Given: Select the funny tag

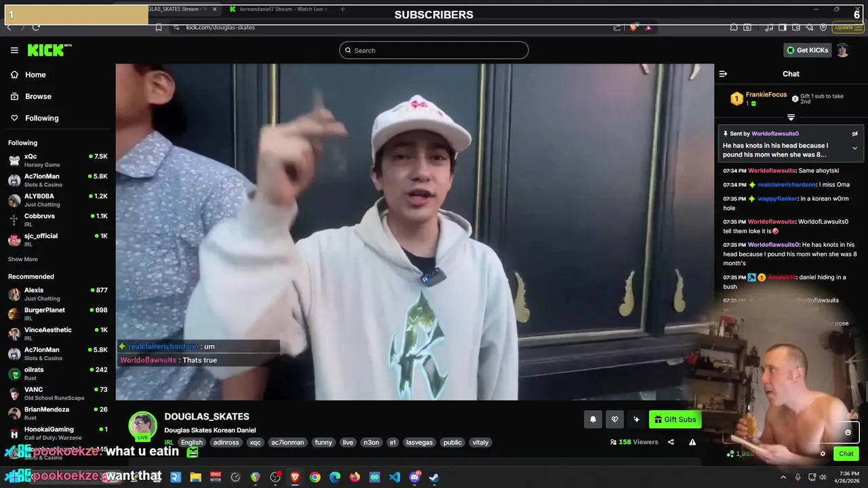Looking at the screenshot, I should 323,443.
